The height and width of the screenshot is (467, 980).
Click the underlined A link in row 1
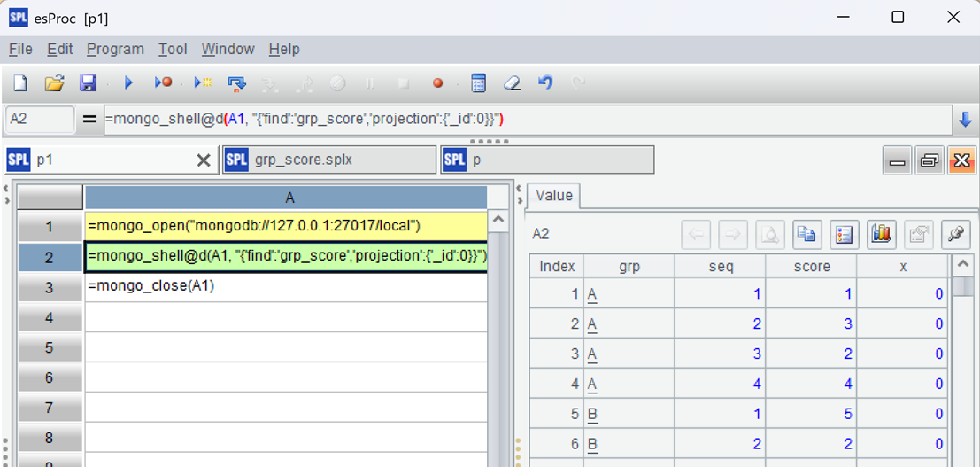(592, 294)
